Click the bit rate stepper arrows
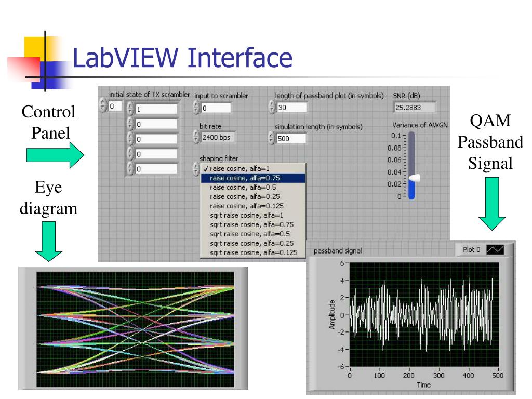The image size is (532, 399). click(x=196, y=137)
